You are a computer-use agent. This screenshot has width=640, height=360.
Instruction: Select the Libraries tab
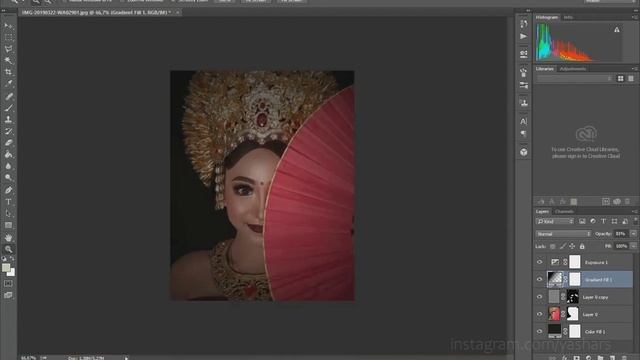pyautogui.click(x=544, y=69)
